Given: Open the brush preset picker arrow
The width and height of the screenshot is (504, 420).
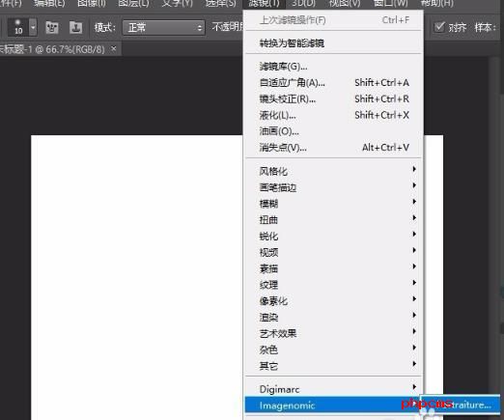Looking at the screenshot, I should click(33, 27).
